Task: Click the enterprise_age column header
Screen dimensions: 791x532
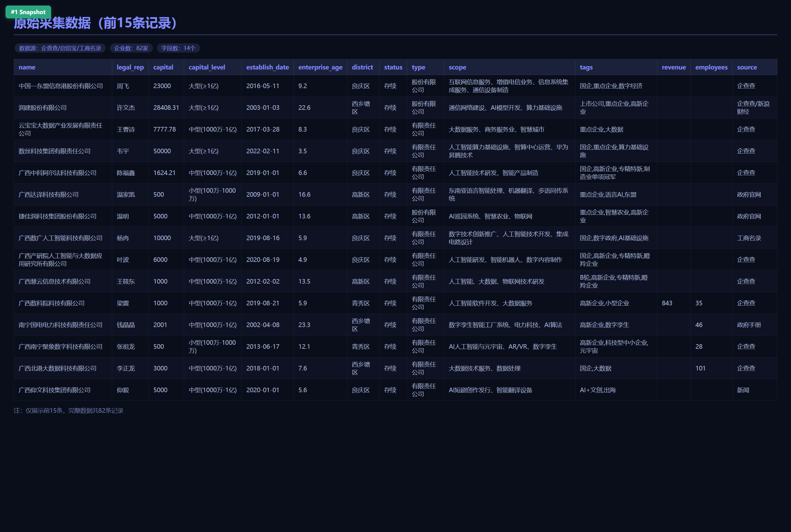Action: [321, 67]
